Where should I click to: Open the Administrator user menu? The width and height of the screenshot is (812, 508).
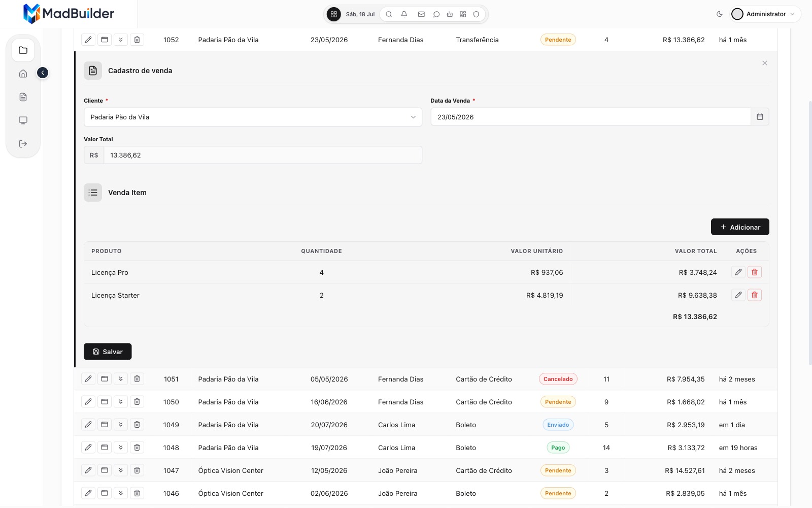765,14
